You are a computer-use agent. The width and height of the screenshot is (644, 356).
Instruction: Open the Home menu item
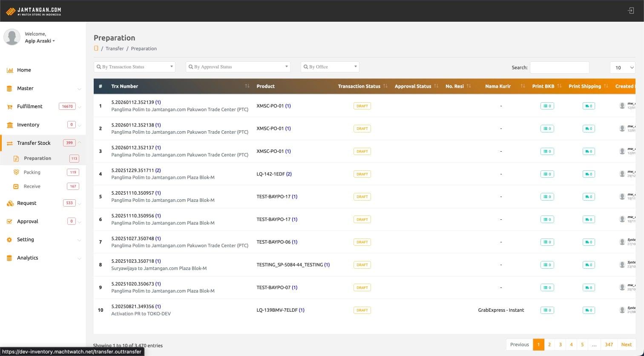pos(24,70)
